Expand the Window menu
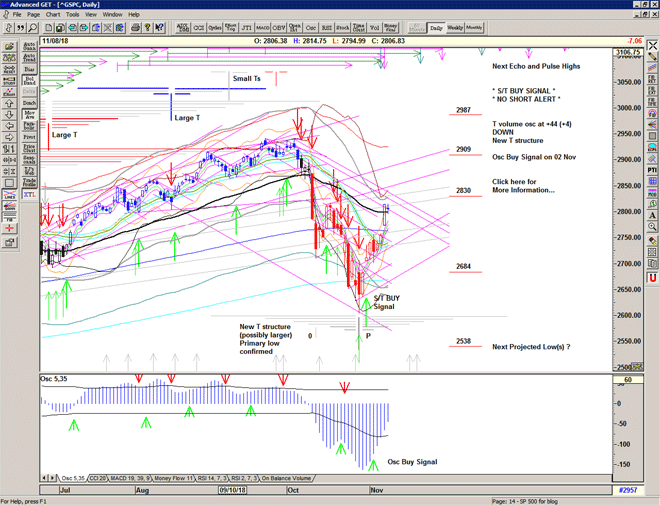This screenshot has width=660, height=505. click(112, 15)
